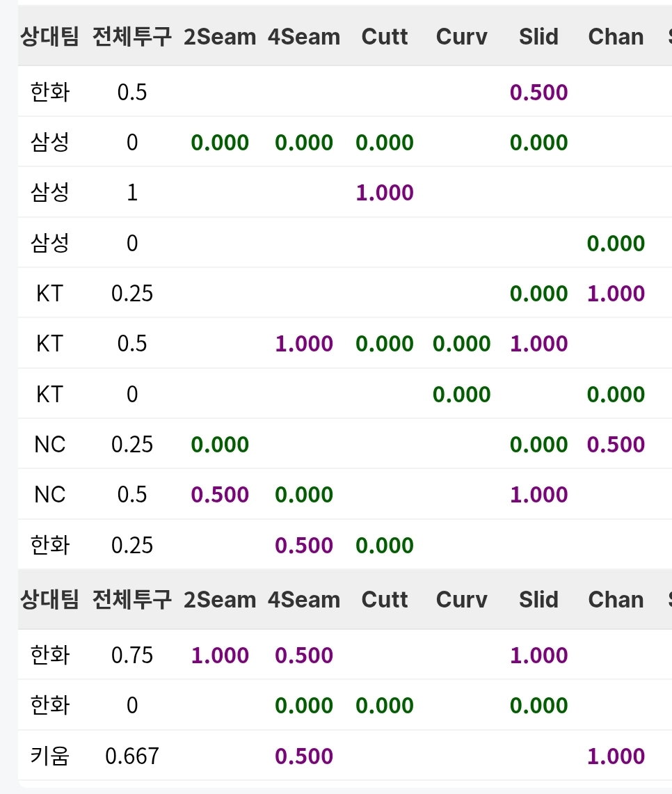Click the Cutt column header at top
The width and height of the screenshot is (672, 794).
[x=385, y=36]
